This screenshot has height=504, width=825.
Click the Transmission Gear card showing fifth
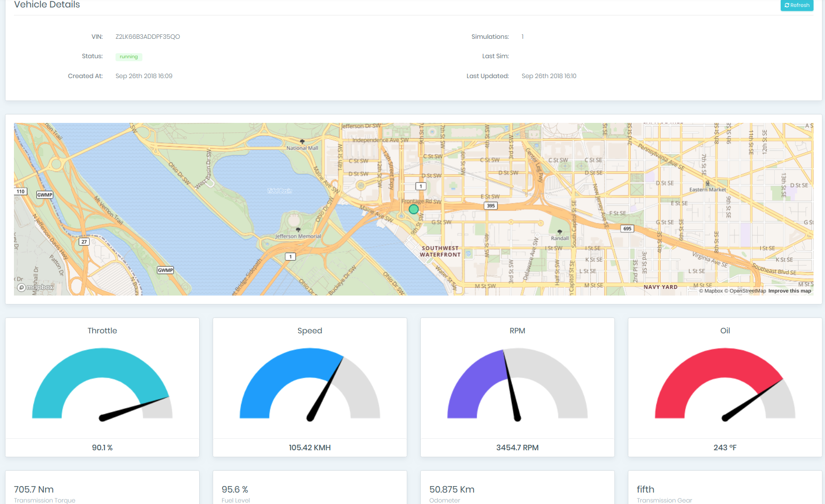tap(725, 490)
